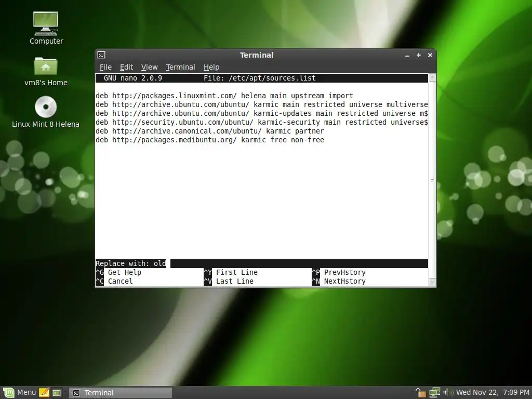Open the View menu in Terminal
This screenshot has height=399, width=532.
pos(149,67)
